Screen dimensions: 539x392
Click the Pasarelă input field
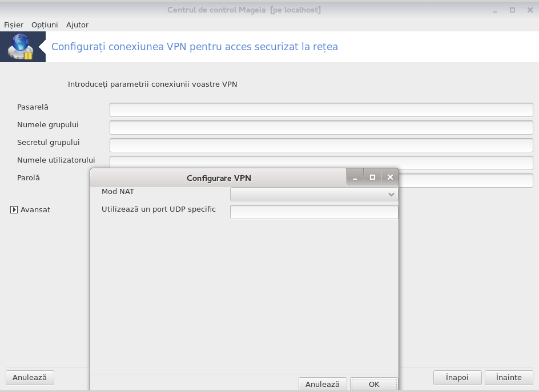[x=321, y=110]
